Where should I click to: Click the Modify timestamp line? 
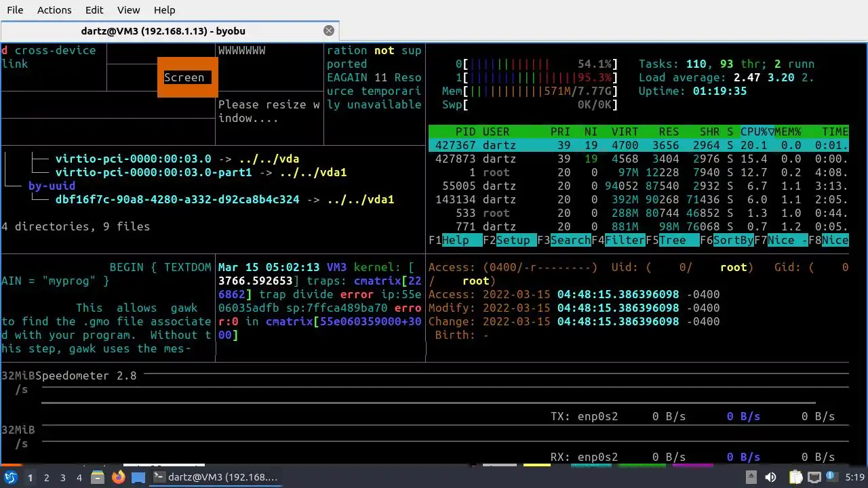point(574,308)
